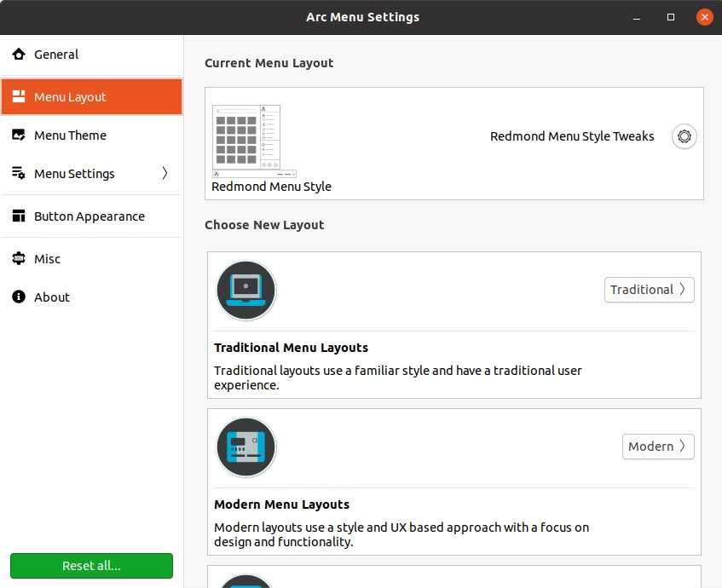722x588 pixels.
Task: Click the Menu Layout grid icon
Action: [19, 97]
